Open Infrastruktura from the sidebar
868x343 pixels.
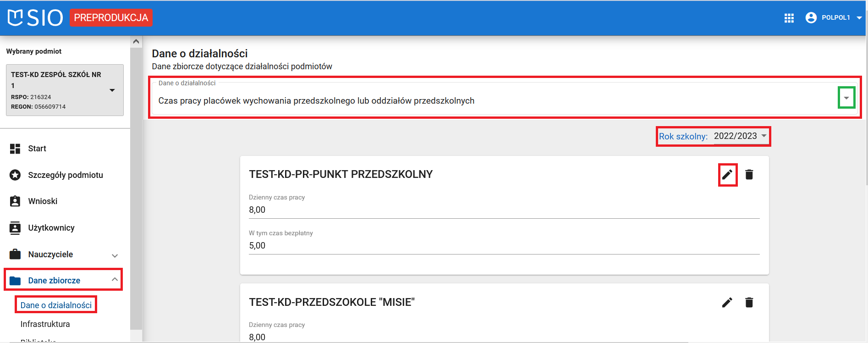coord(45,324)
